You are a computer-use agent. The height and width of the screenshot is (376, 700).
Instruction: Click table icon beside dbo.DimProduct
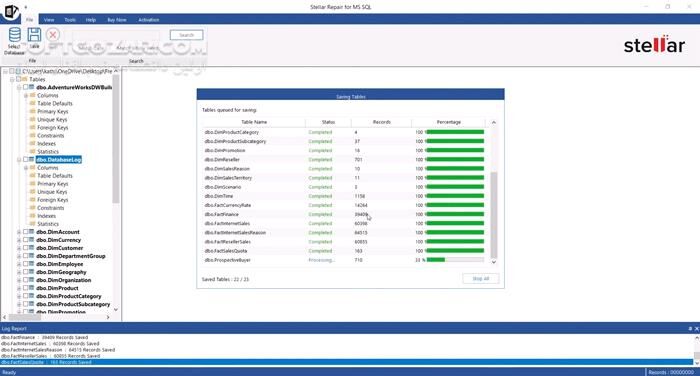point(32,288)
